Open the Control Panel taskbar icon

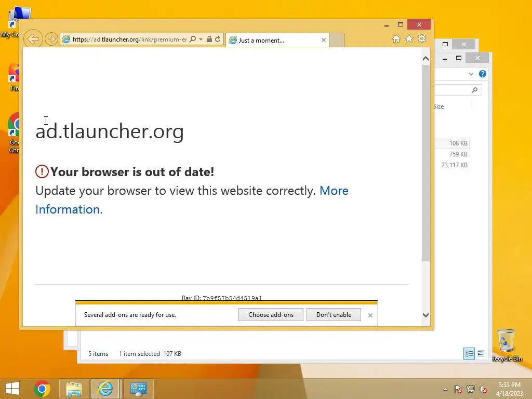point(138,389)
